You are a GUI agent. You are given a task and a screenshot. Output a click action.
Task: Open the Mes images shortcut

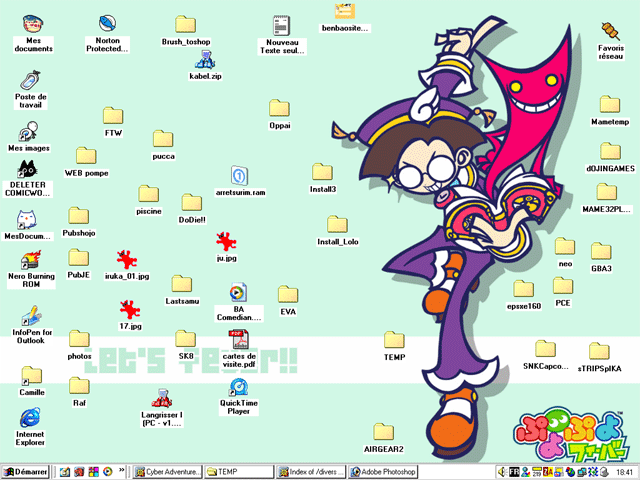pos(28,131)
